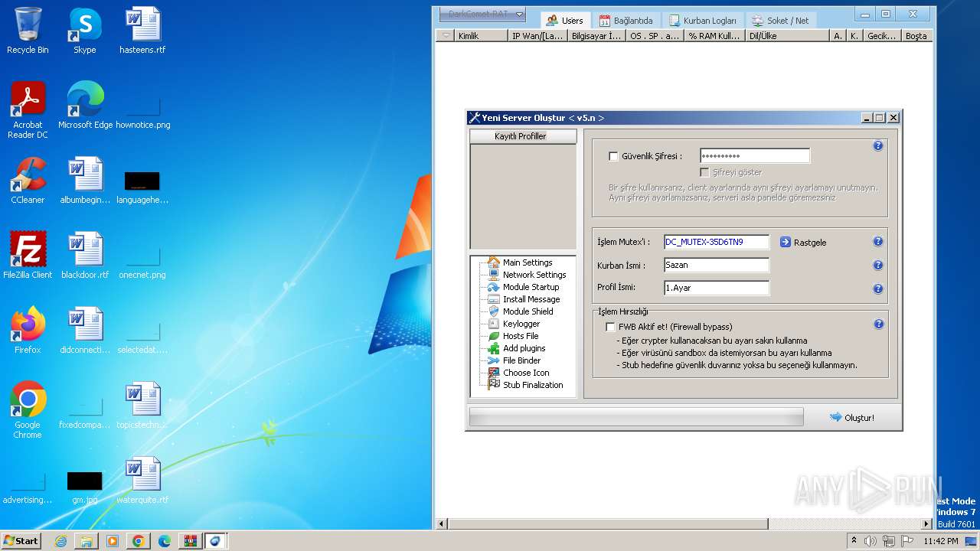Click help icon in İşlem Hırsızlığı group

point(878,324)
